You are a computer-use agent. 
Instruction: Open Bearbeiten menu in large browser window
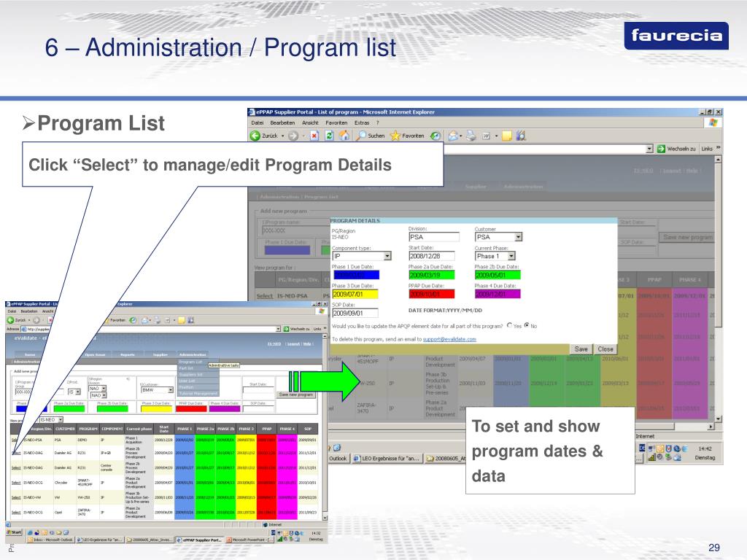(282, 122)
